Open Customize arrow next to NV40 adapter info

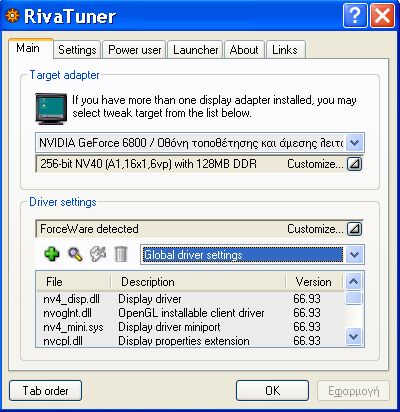[354, 164]
